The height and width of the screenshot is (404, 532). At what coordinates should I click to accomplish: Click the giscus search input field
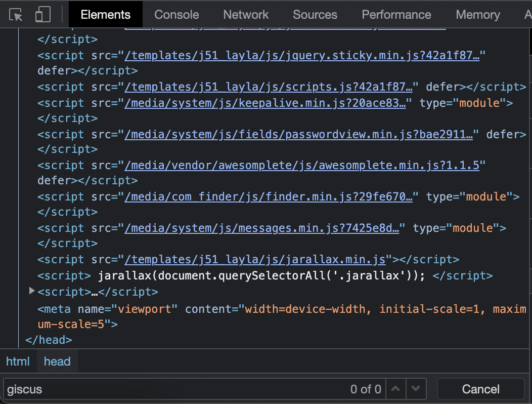pyautogui.click(x=152, y=389)
